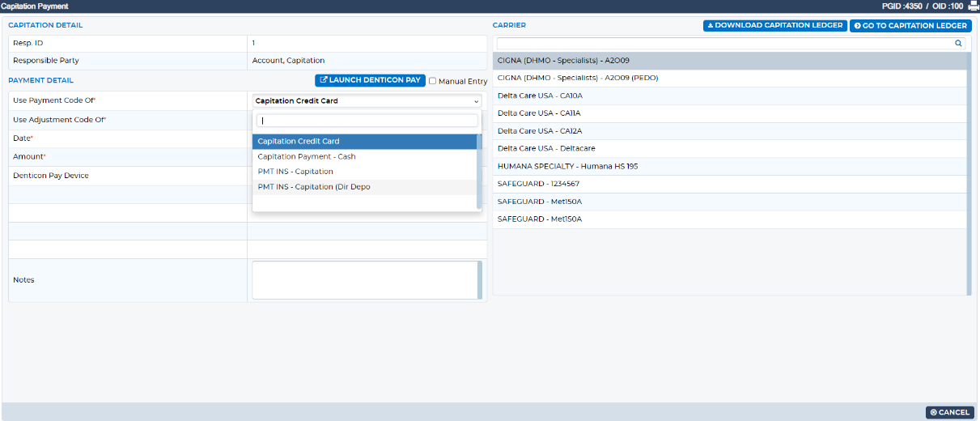This screenshot has width=980, height=421.
Task: Click the Notes field scrollbar
Action: [481, 280]
